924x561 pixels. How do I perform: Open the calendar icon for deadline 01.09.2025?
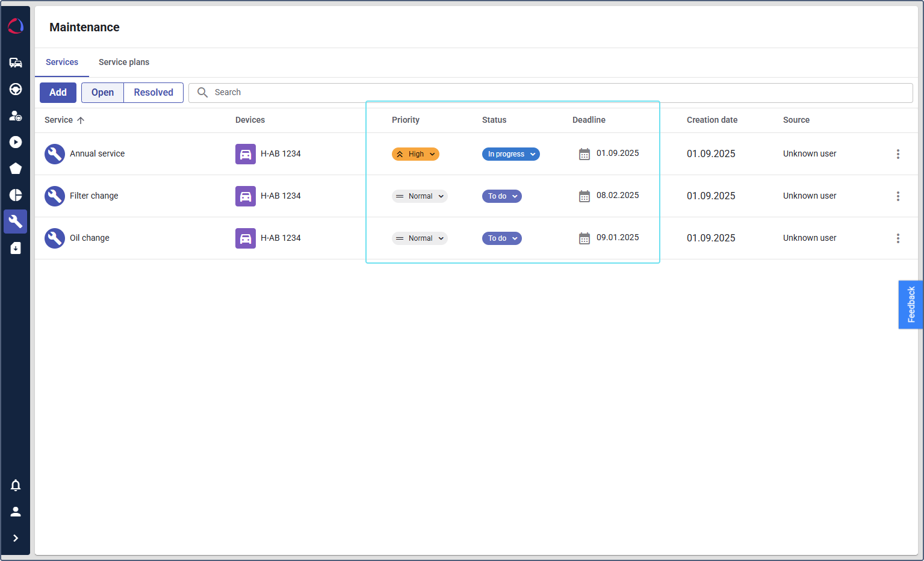584,154
